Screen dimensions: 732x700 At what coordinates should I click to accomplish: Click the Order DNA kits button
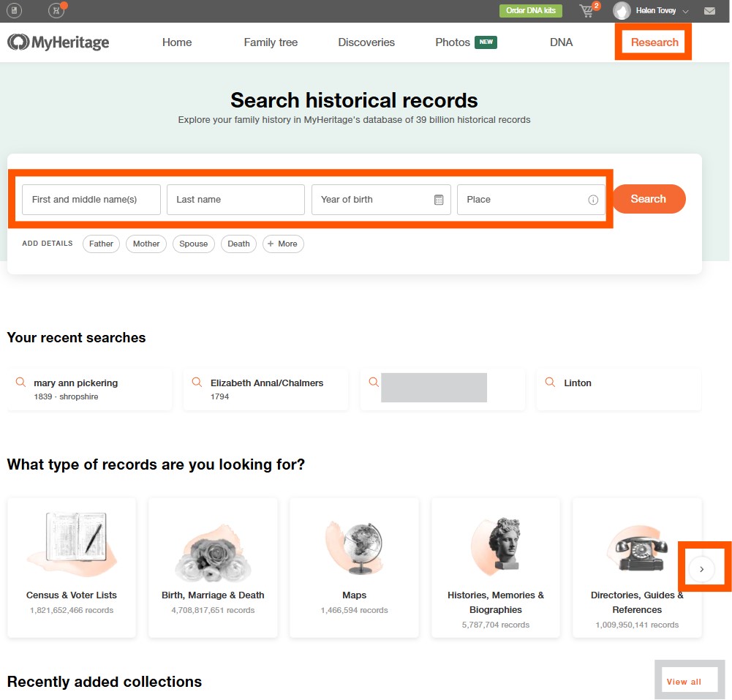pyautogui.click(x=531, y=11)
